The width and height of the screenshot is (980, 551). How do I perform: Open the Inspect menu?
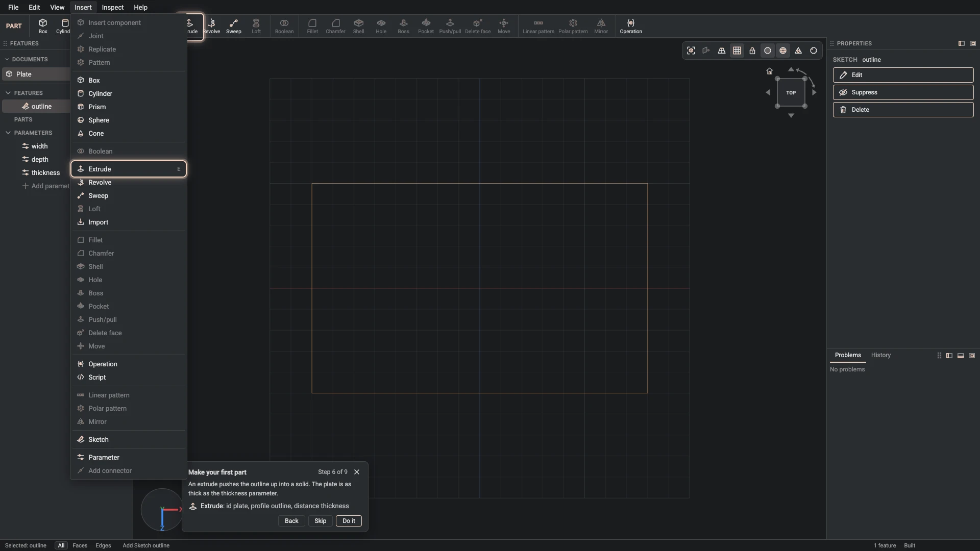(x=112, y=7)
